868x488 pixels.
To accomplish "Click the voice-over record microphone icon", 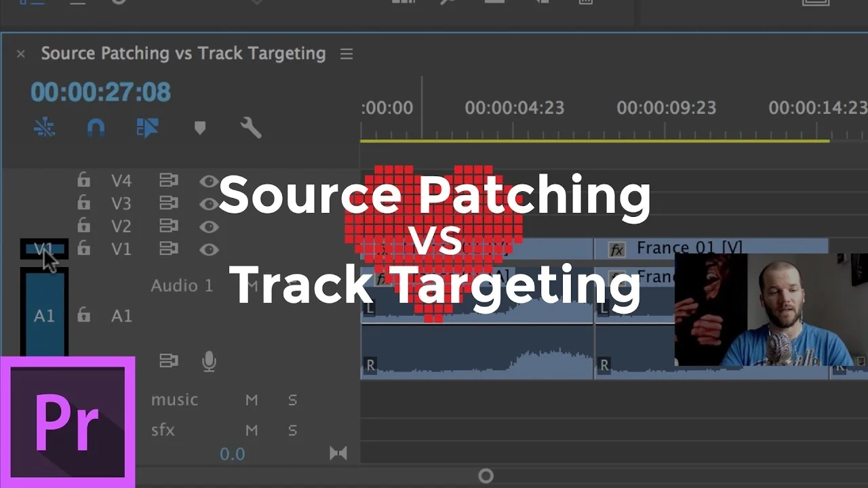I will coord(210,361).
